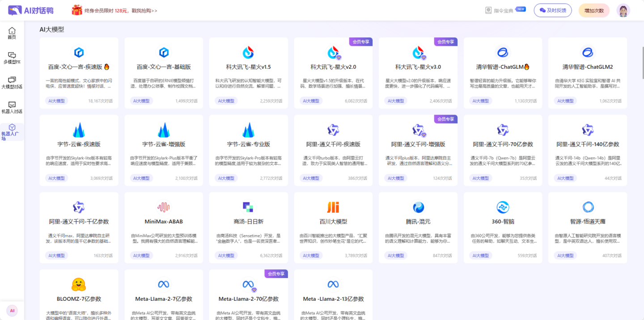
Task: Click 会员专享 badge on 星火v3.0 card
Action: (x=445, y=42)
